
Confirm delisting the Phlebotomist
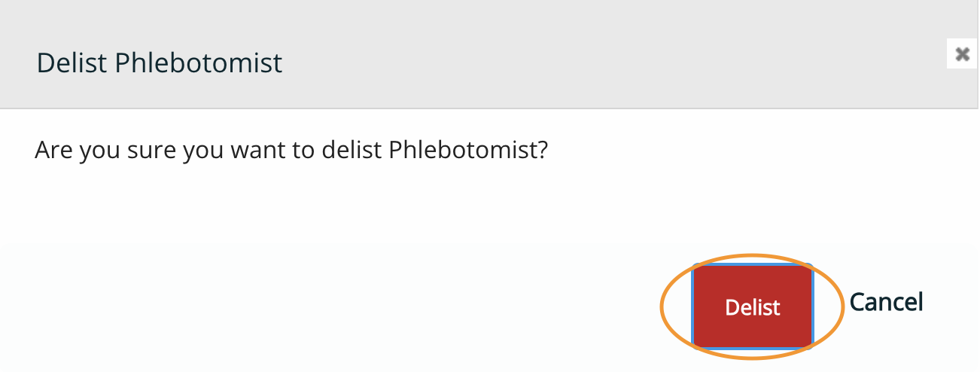coord(752,306)
